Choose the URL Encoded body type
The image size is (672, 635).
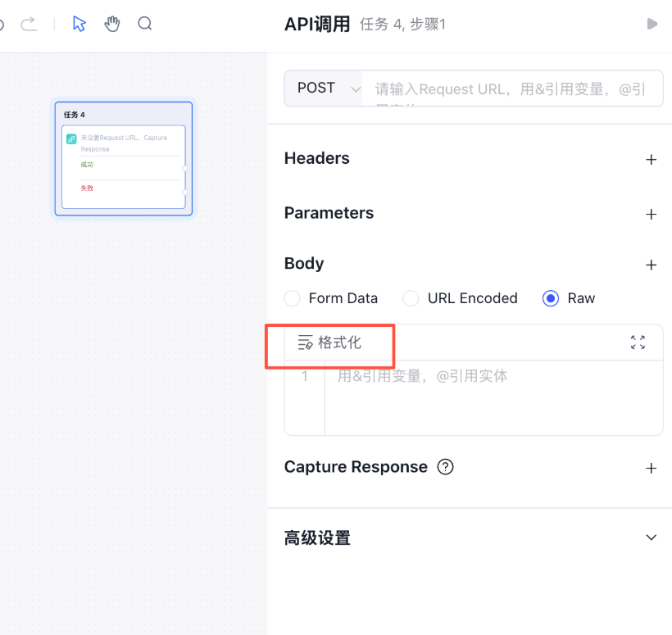[x=411, y=298]
